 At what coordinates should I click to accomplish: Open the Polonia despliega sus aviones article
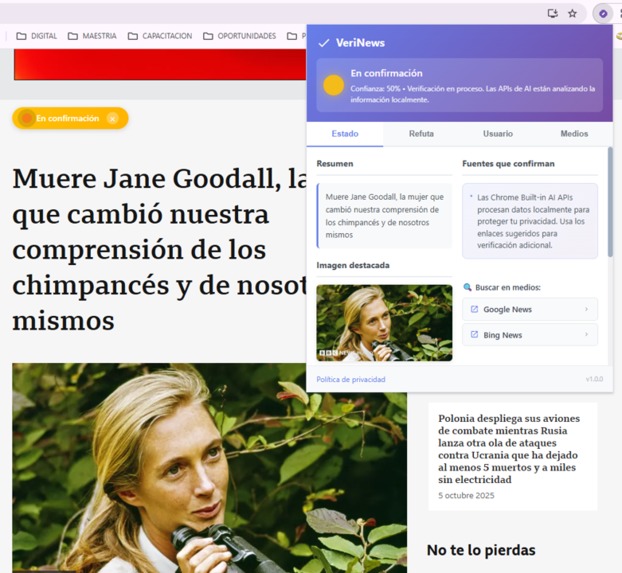509,449
